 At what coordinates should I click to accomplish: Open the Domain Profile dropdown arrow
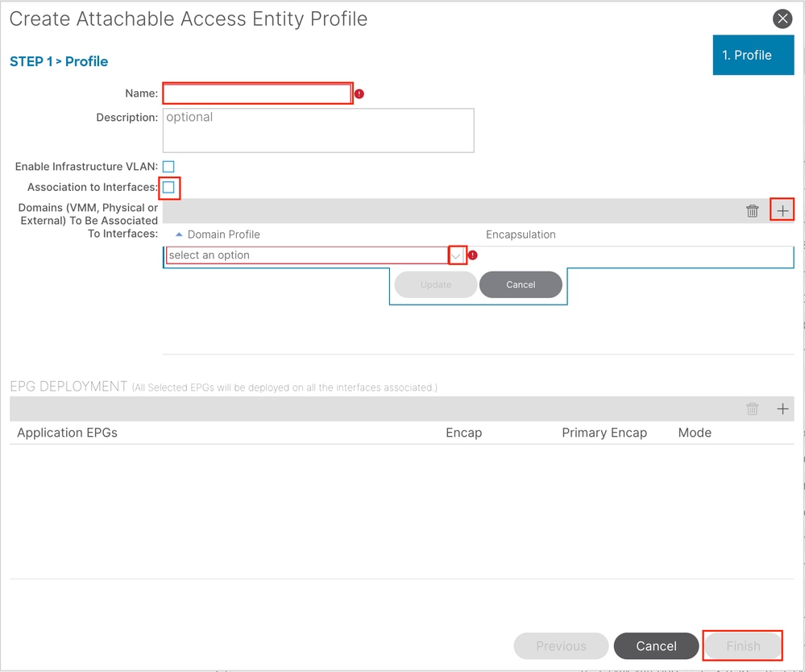click(457, 255)
